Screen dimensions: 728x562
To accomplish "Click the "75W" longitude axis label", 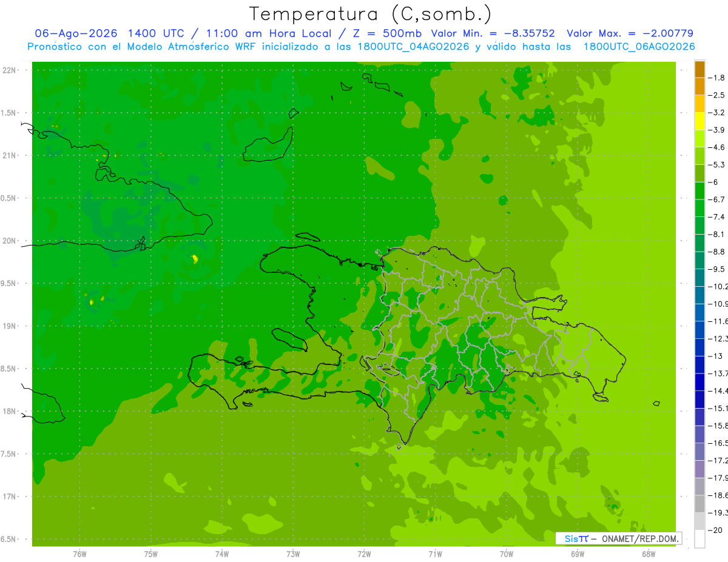I will 151,554.
